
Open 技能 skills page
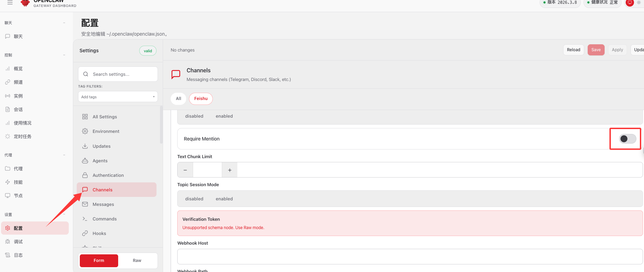click(35, 182)
